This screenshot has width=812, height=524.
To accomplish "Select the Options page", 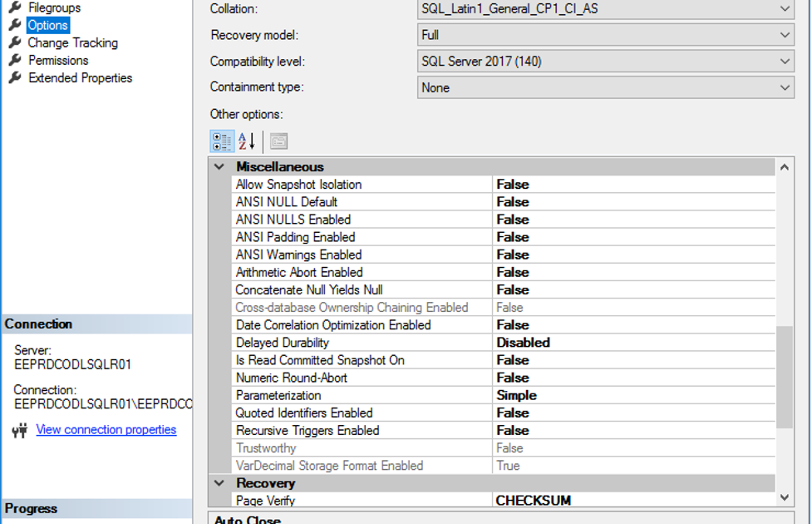I will (46, 24).
